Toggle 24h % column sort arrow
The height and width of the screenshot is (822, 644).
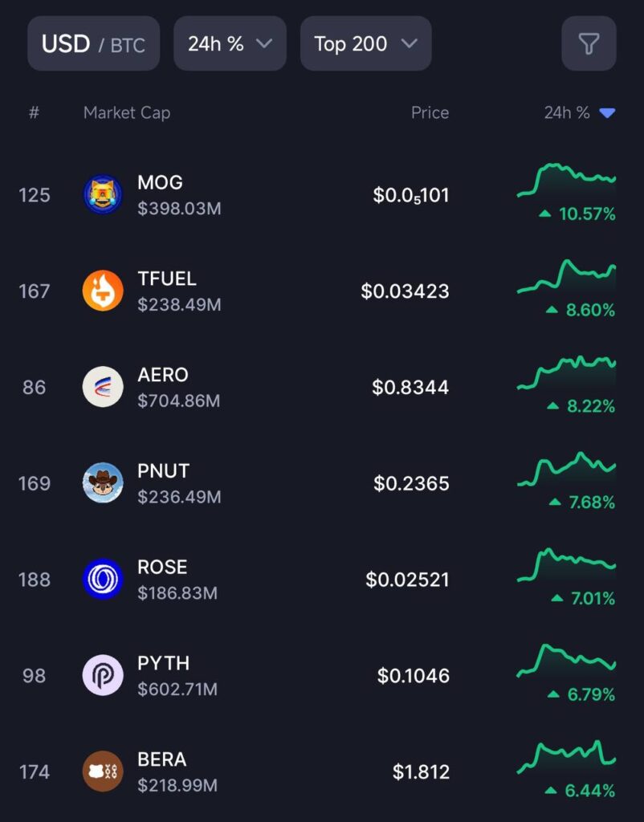click(x=607, y=113)
